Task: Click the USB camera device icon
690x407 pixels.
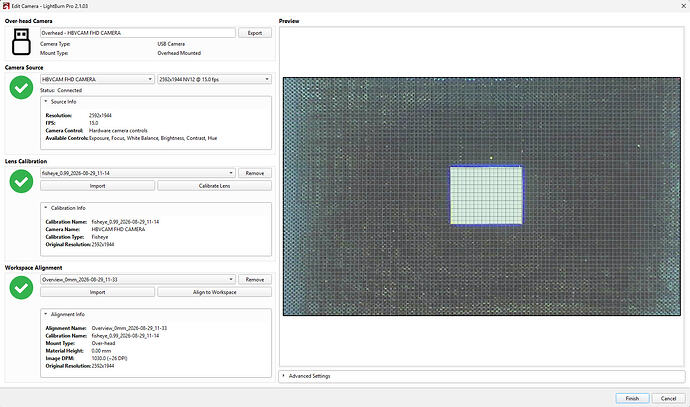Action: [21, 42]
